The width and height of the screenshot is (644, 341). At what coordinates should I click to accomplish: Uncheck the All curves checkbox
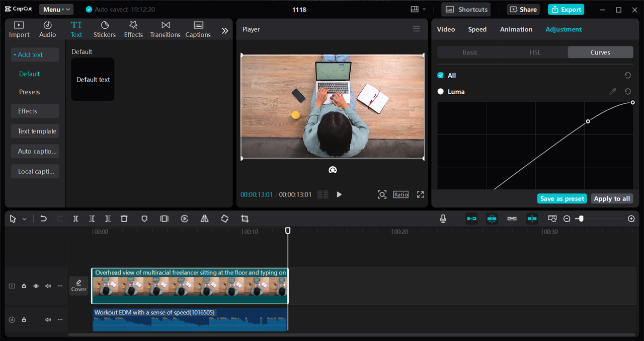441,76
